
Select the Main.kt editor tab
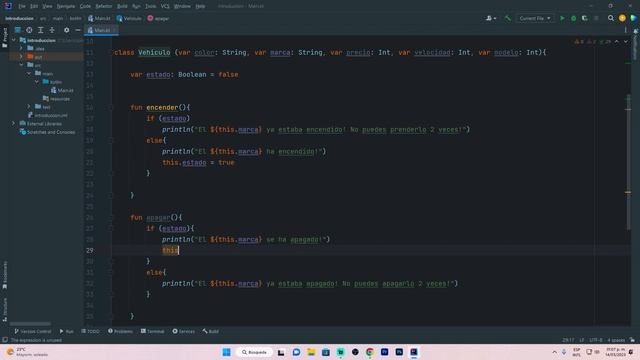(102, 30)
